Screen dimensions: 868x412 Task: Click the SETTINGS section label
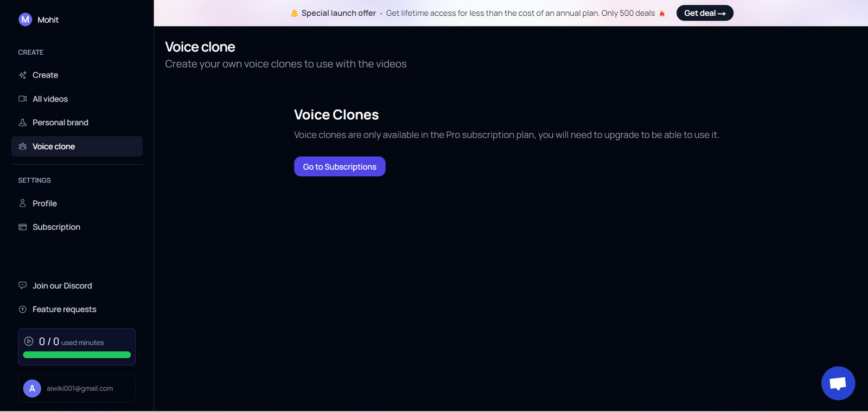[34, 181]
